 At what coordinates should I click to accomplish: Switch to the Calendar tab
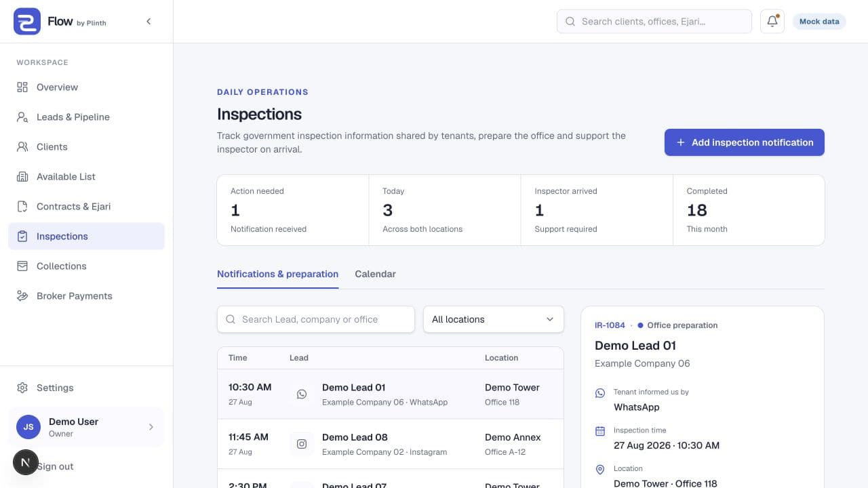[x=375, y=274]
